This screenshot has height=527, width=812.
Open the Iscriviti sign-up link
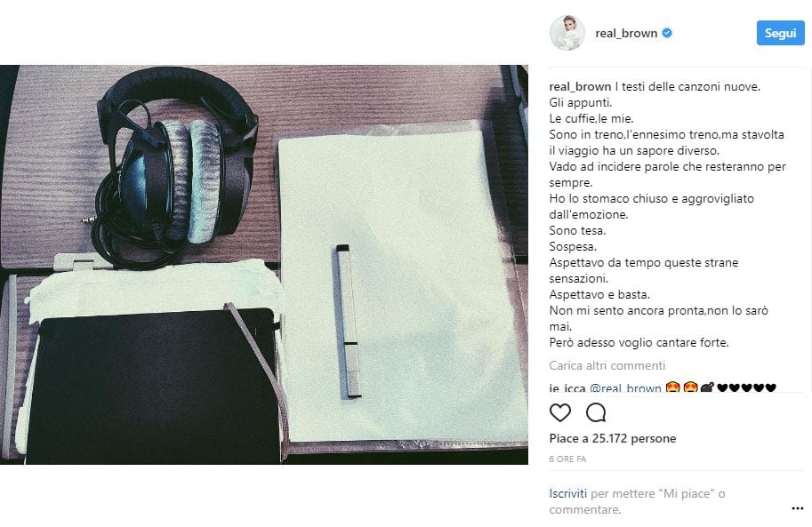coord(568,493)
